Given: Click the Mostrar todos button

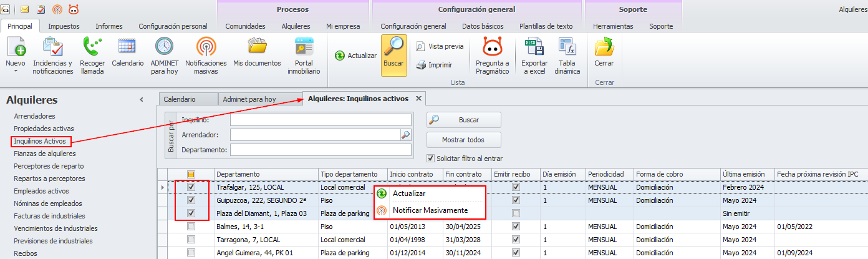Looking at the screenshot, I should click(463, 139).
